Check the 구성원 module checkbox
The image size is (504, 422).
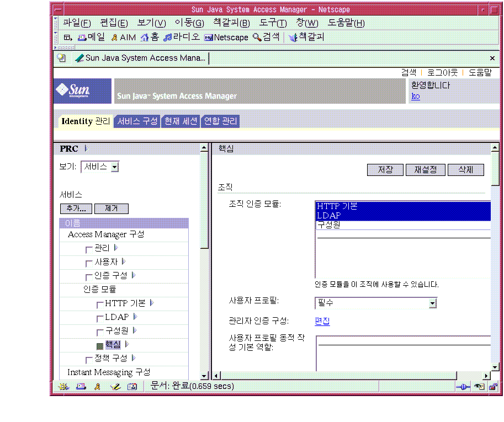click(100, 332)
